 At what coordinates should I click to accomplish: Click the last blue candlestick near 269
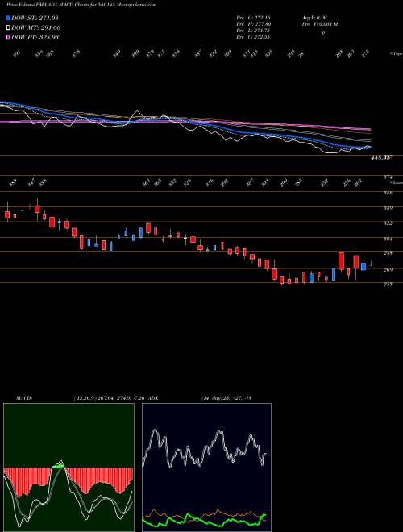[x=364, y=266]
